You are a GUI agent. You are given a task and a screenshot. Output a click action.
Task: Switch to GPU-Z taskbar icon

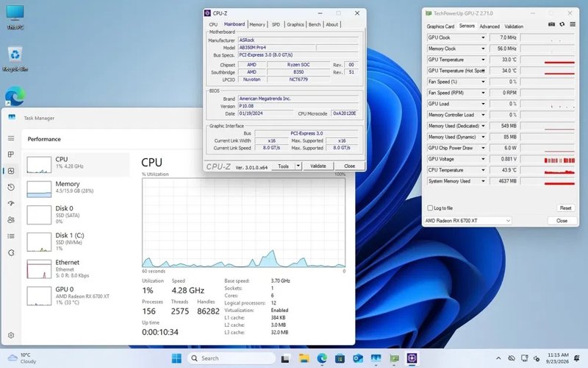point(394,358)
